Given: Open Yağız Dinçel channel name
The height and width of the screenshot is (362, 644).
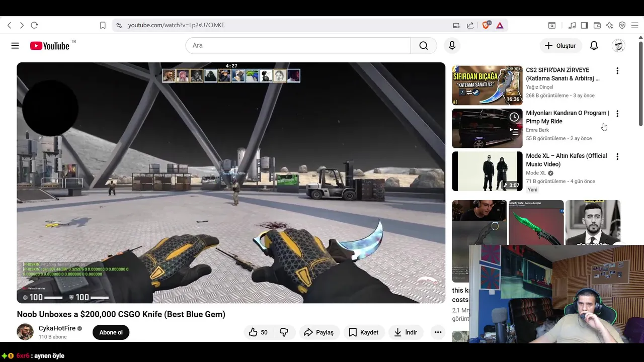Looking at the screenshot, I should (539, 87).
